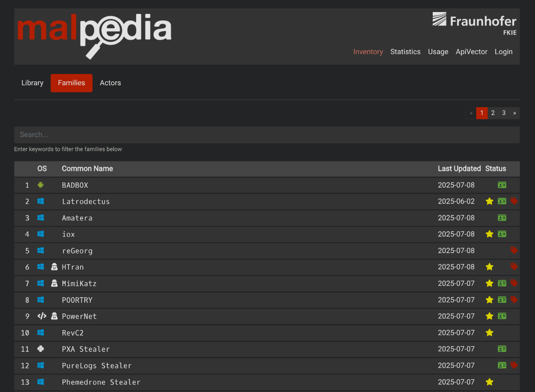This screenshot has width=535, height=392.
Task: Open the PXA Stealer family entry
Action: point(86,349)
